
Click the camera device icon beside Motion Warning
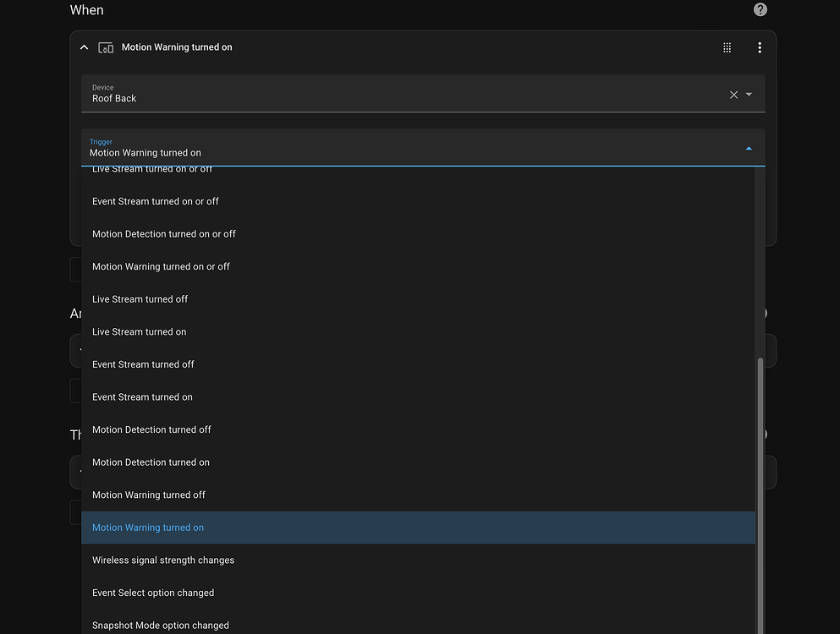106,47
